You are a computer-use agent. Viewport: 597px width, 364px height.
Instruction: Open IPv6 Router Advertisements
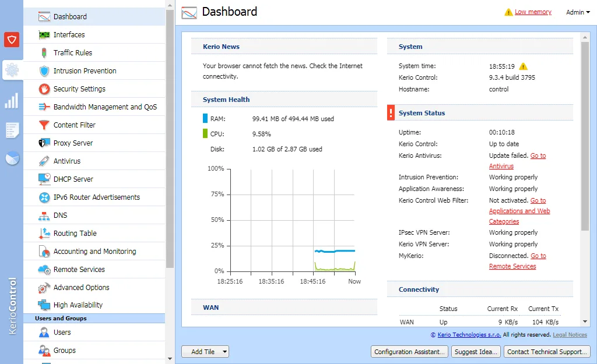[x=94, y=197]
